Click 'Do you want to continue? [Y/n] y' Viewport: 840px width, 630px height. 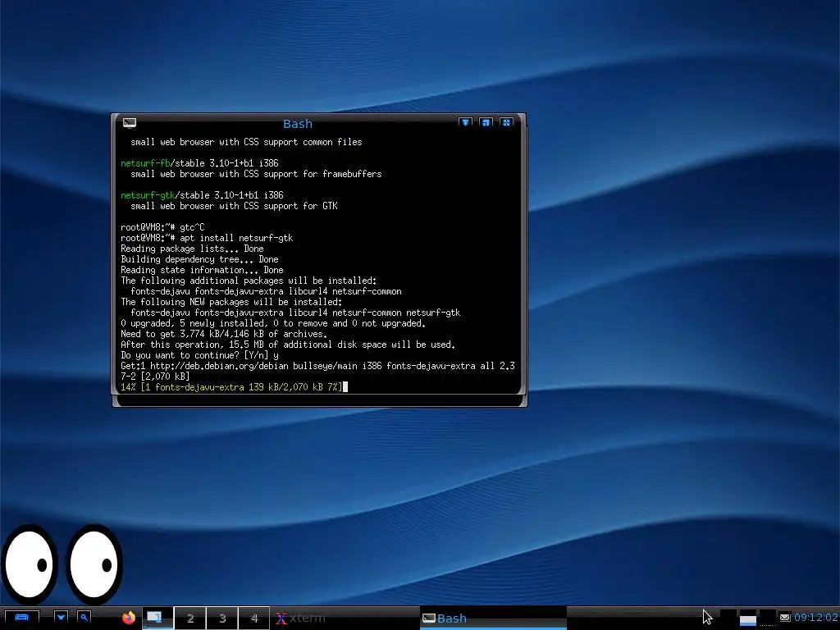point(199,355)
